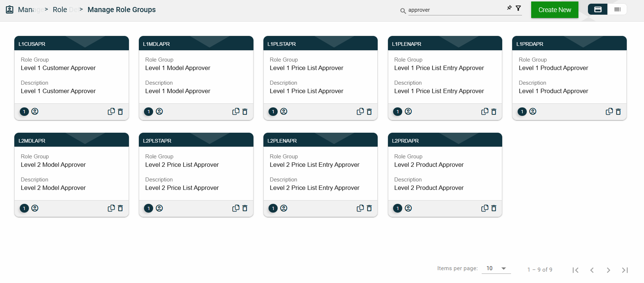Image resolution: width=644 pixels, height=283 pixels.
Task: Open users icon on L1PLSTAPR card
Action: [284, 111]
